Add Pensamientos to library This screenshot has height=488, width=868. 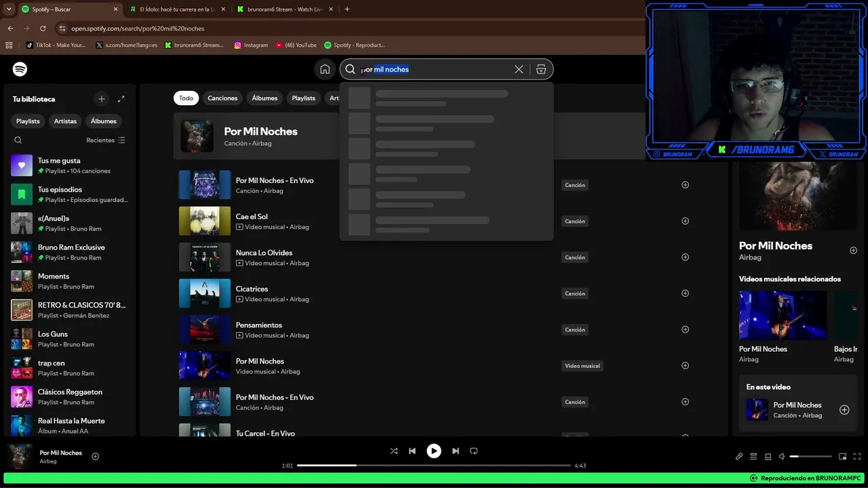(x=685, y=329)
